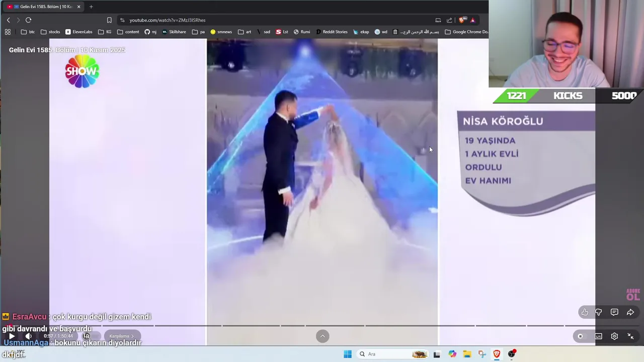Reload the YouTube page

coord(28,20)
